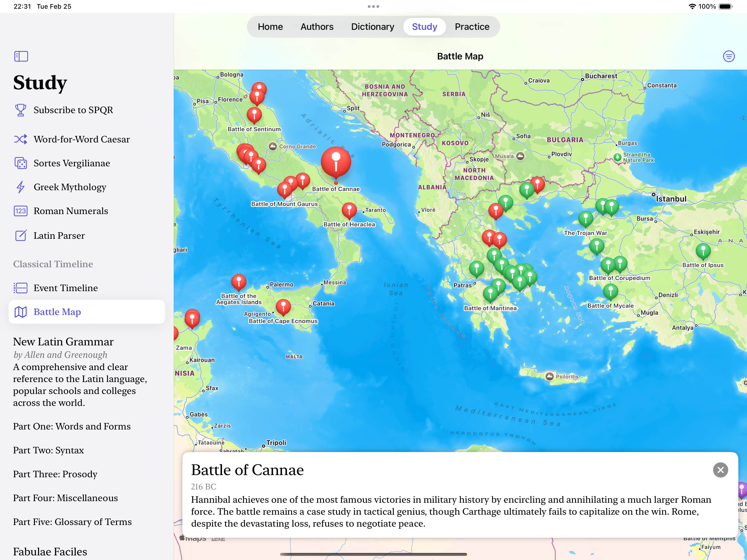This screenshot has height=560, width=747.
Task: Select the Battle of Sentinum red pin
Action: pyautogui.click(x=254, y=115)
